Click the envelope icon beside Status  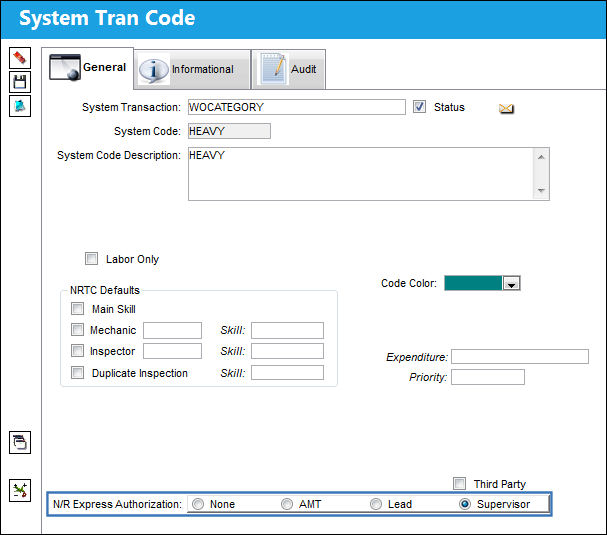pyautogui.click(x=506, y=108)
